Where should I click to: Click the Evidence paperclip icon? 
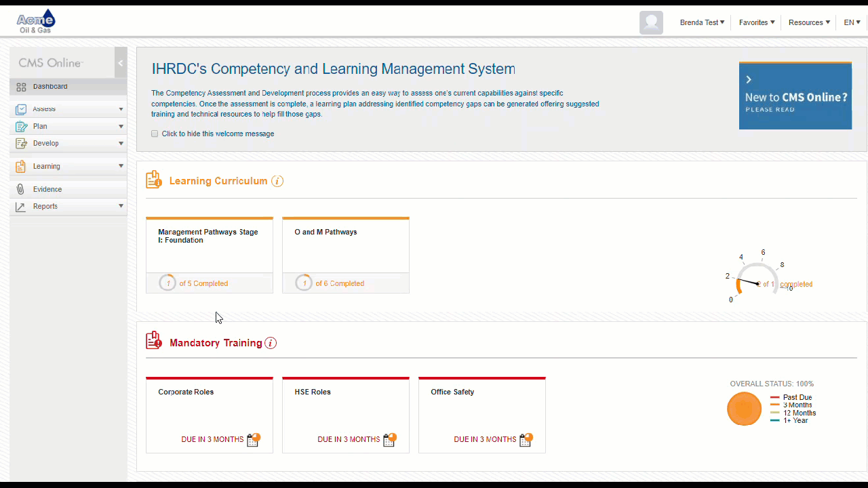(21, 189)
